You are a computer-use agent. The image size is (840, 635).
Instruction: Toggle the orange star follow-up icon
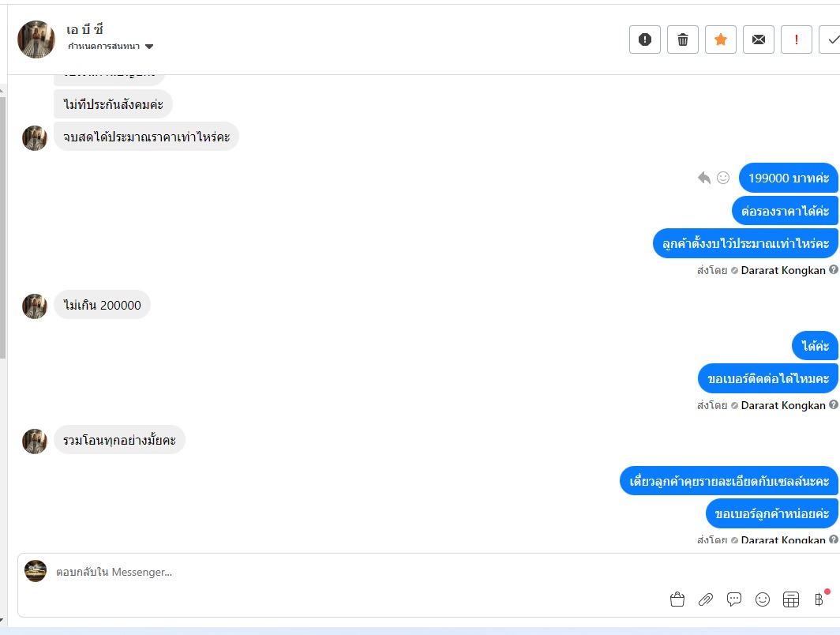pos(721,39)
